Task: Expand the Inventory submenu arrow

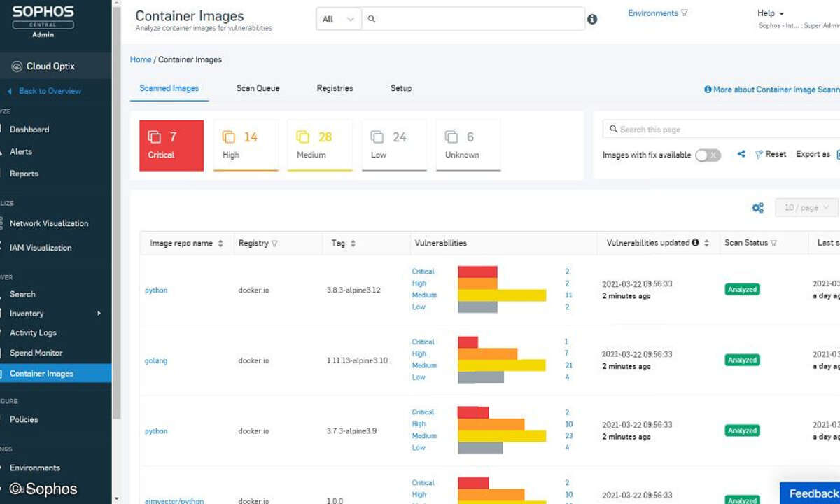Action: click(x=99, y=314)
